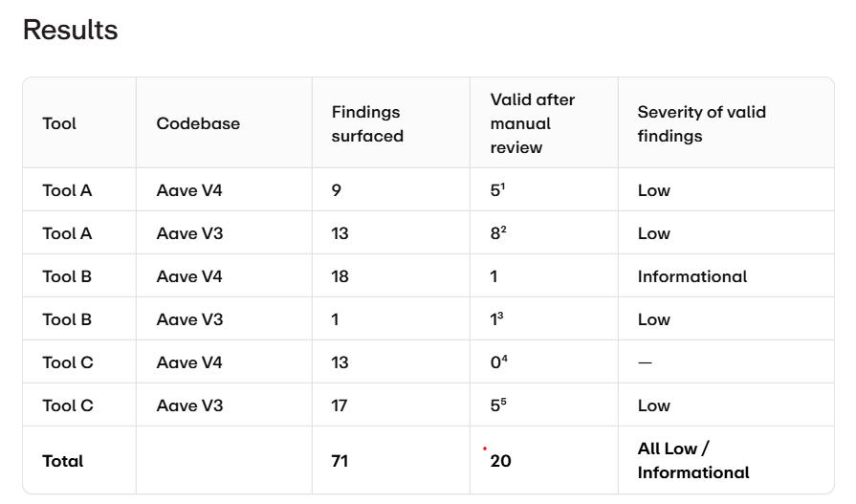The height and width of the screenshot is (504, 856).
Task: Click the Severity of valid findings header
Action: coord(701,123)
